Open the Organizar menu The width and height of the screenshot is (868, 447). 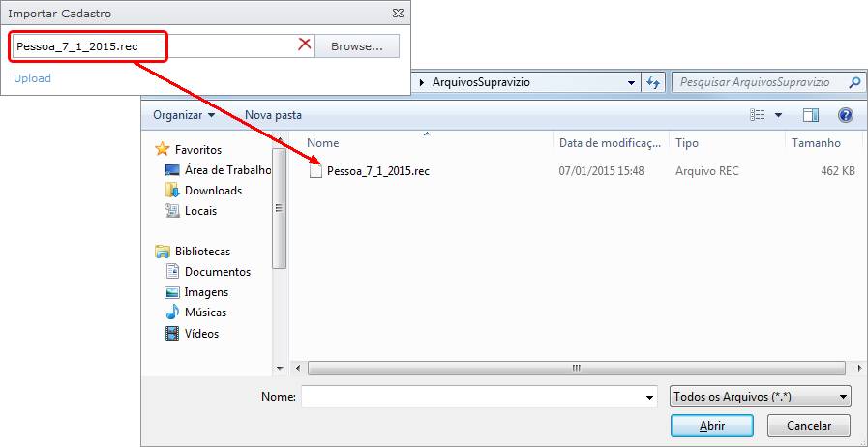tap(184, 115)
